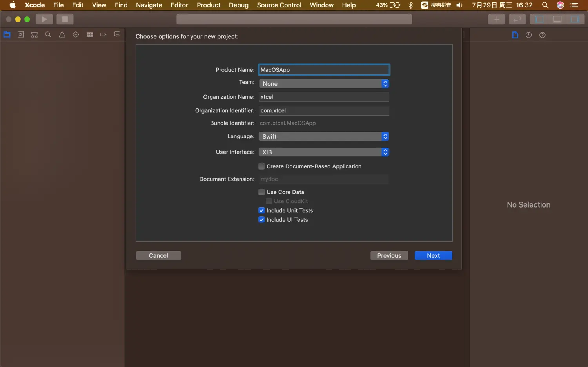
Task: Enable Use Core Data checkbox
Action: coord(261,192)
